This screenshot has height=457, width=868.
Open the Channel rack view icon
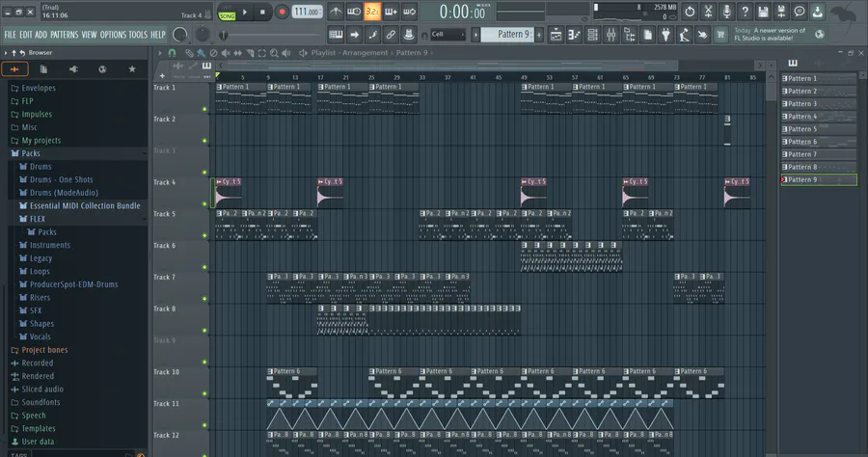[592, 35]
